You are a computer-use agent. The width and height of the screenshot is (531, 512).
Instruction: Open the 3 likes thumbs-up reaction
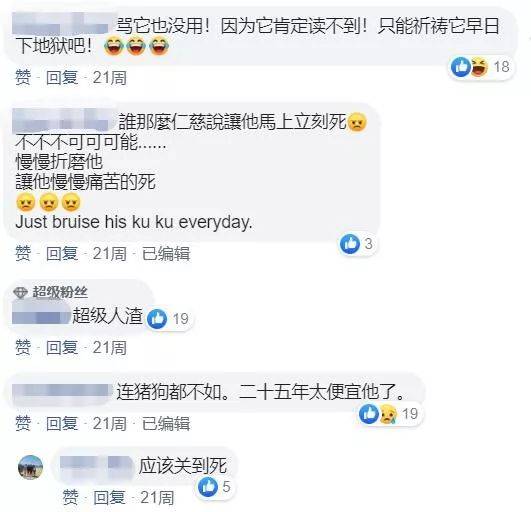click(x=350, y=244)
